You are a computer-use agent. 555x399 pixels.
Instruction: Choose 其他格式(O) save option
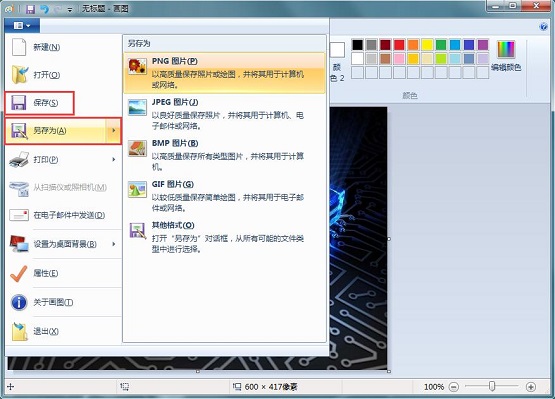pyautogui.click(x=224, y=237)
